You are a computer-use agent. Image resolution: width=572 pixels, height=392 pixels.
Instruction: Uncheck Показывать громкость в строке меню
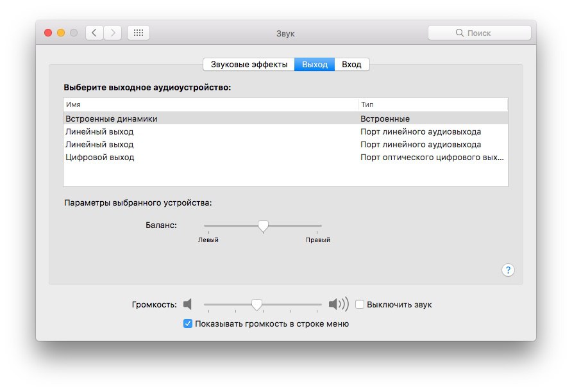click(x=187, y=323)
